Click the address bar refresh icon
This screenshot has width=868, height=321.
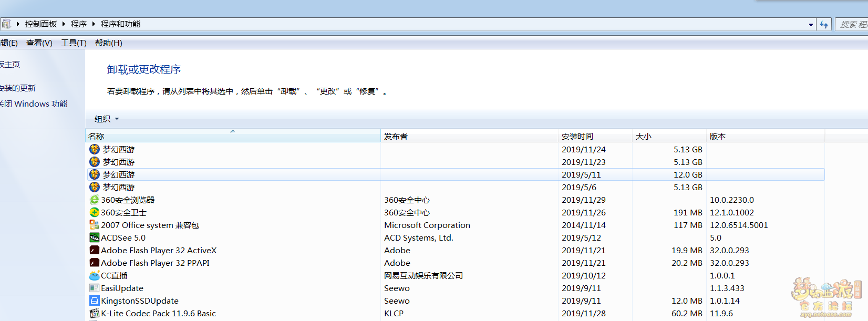(823, 24)
